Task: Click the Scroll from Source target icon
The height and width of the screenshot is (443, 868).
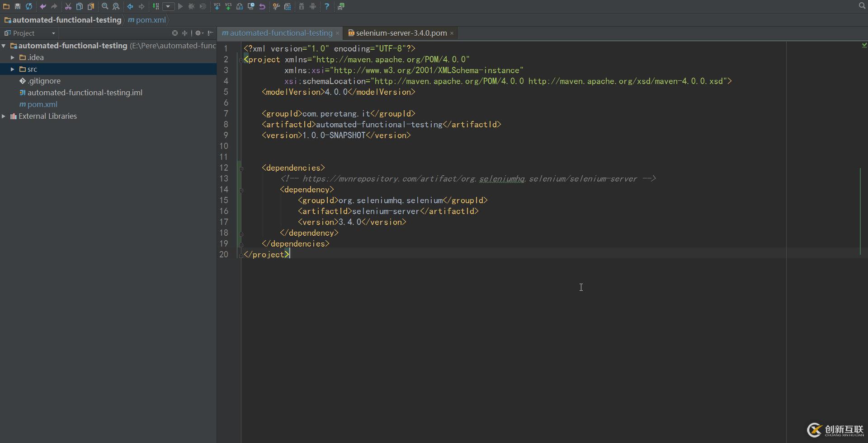Action: (175, 33)
